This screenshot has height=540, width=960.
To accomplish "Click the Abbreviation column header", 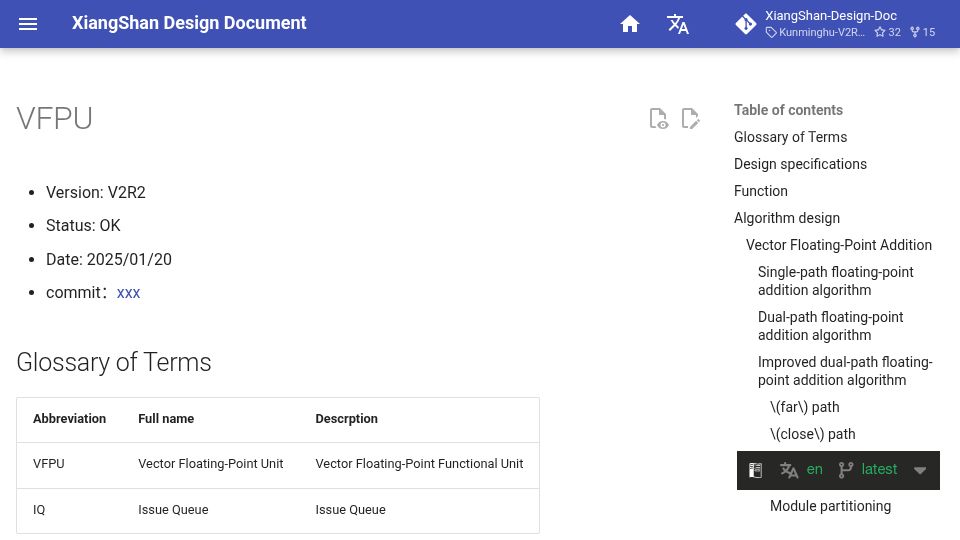I will tap(69, 419).
